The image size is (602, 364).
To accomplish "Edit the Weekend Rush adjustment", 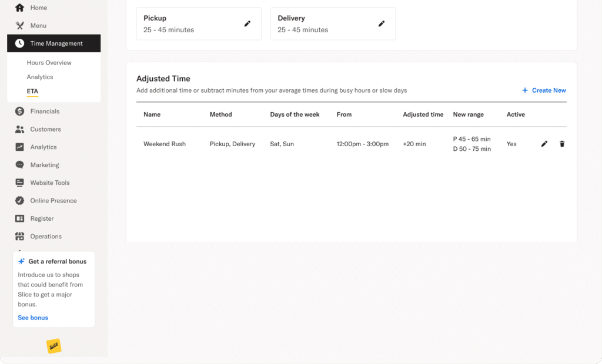I will (544, 144).
